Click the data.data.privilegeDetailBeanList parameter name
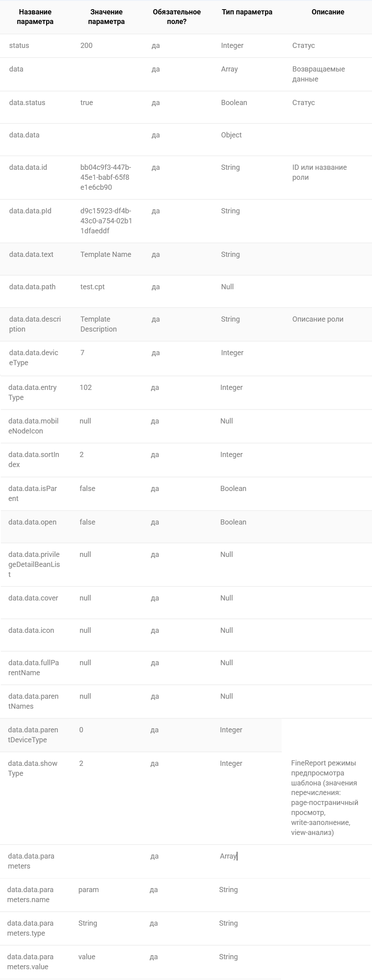This screenshot has height=980, width=372. pyautogui.click(x=34, y=565)
